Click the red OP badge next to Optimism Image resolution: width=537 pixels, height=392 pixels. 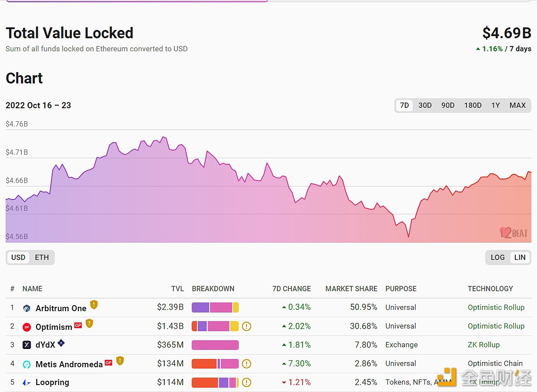coord(78,325)
